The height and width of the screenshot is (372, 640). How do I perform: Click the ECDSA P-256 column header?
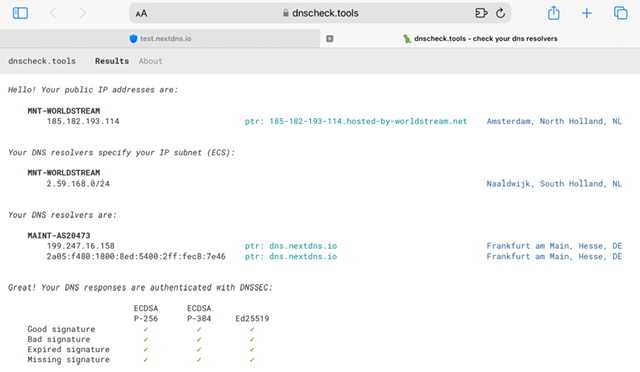pos(146,313)
